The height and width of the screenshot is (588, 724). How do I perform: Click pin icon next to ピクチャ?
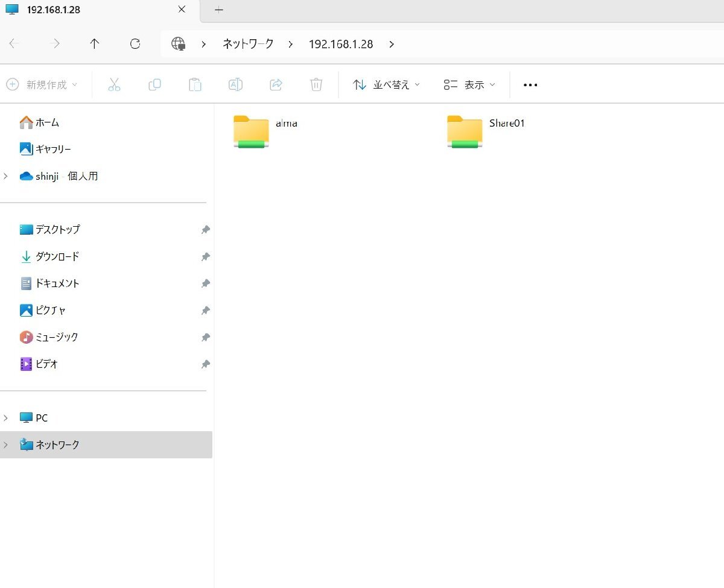point(206,311)
